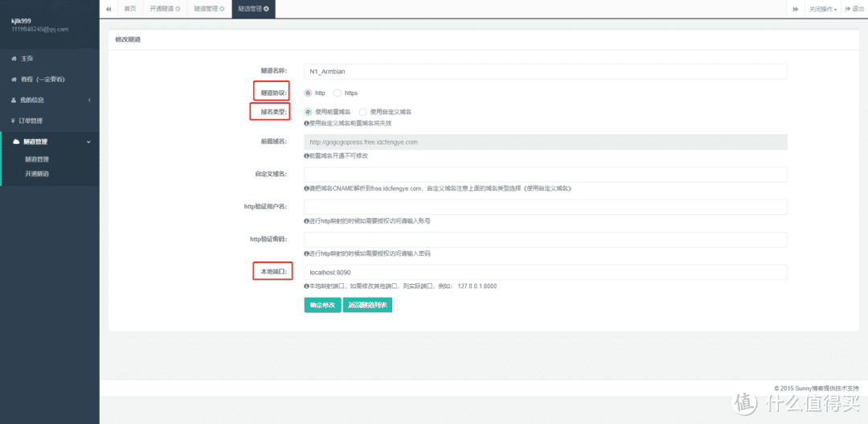The image size is (868, 424).
Task: Click the 本地端口 input showing localhost:8090
Action: [x=545, y=273]
